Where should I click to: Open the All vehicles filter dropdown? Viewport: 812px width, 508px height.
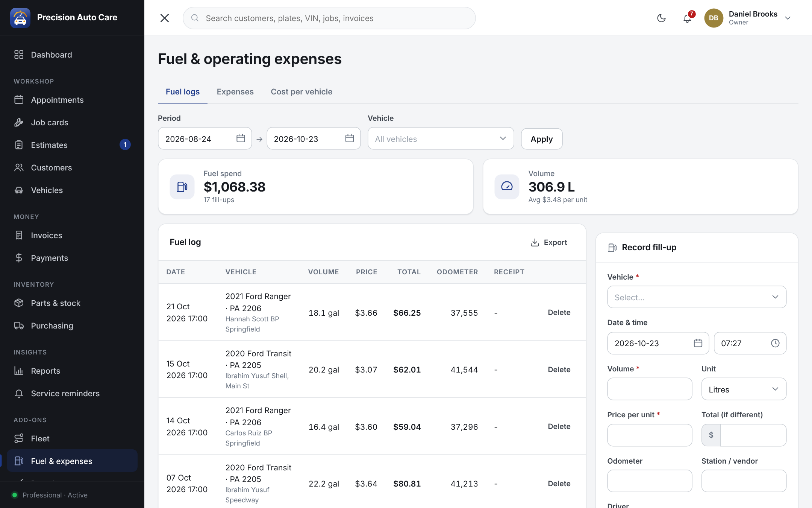tap(441, 138)
